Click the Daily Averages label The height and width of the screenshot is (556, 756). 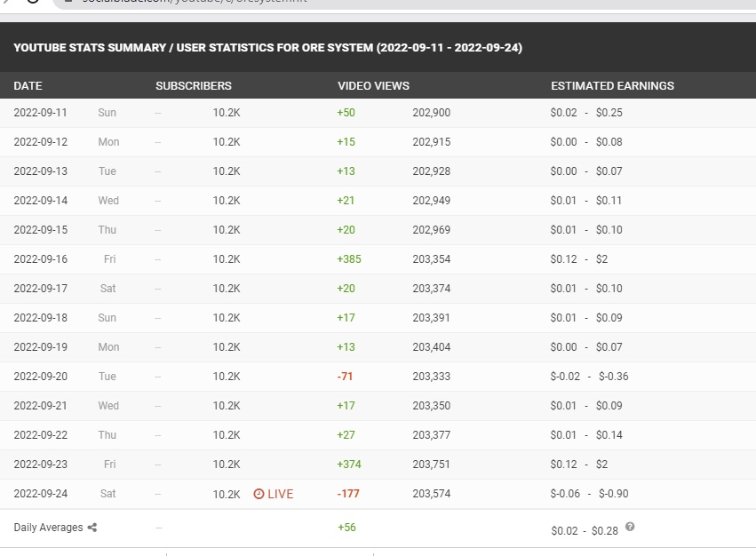point(48,528)
